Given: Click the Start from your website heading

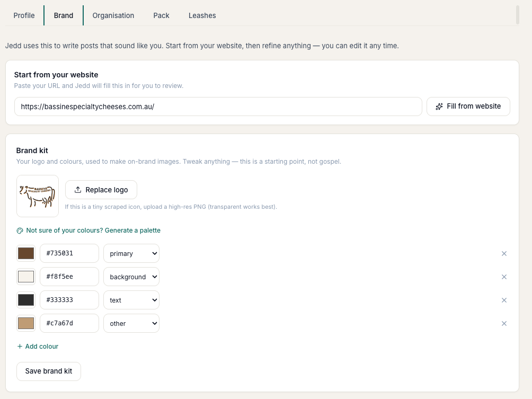Looking at the screenshot, I should click(56, 75).
